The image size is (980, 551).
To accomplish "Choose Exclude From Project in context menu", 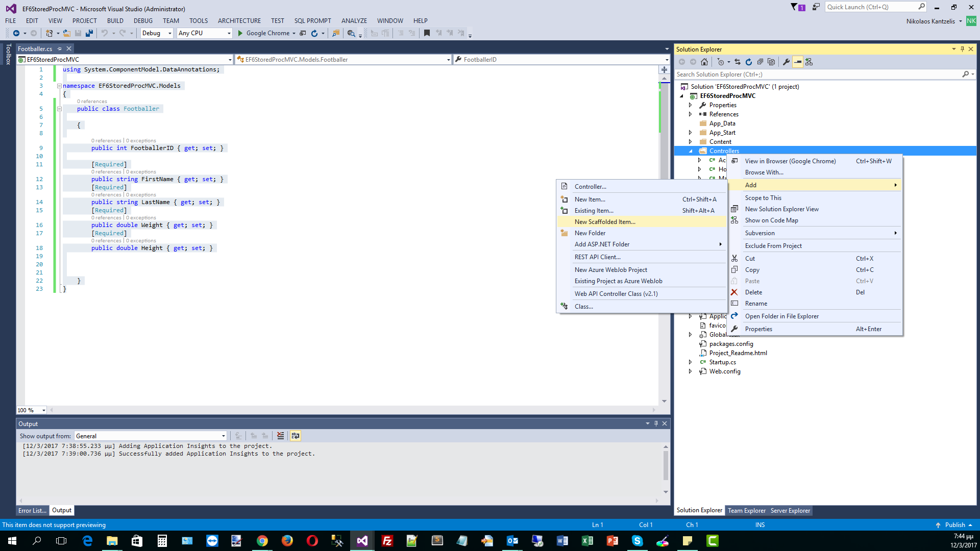I will (x=815, y=246).
